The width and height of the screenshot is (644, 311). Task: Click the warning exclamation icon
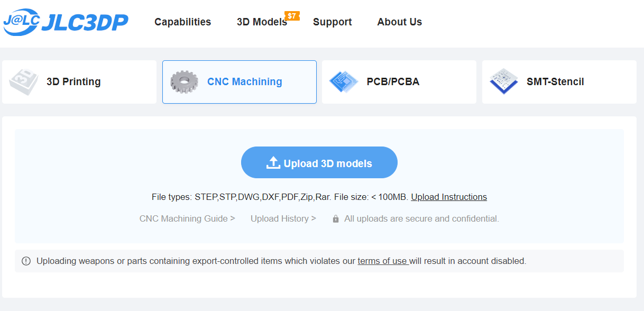tap(26, 261)
